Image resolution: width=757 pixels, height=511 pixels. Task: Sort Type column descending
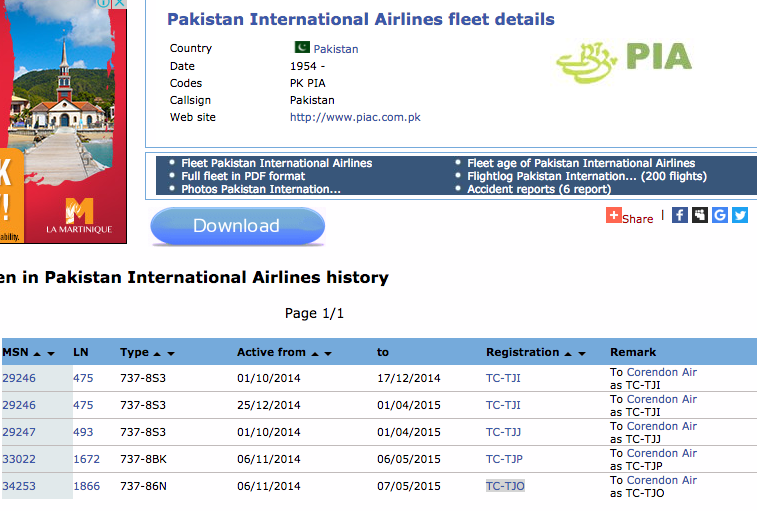coord(171,354)
